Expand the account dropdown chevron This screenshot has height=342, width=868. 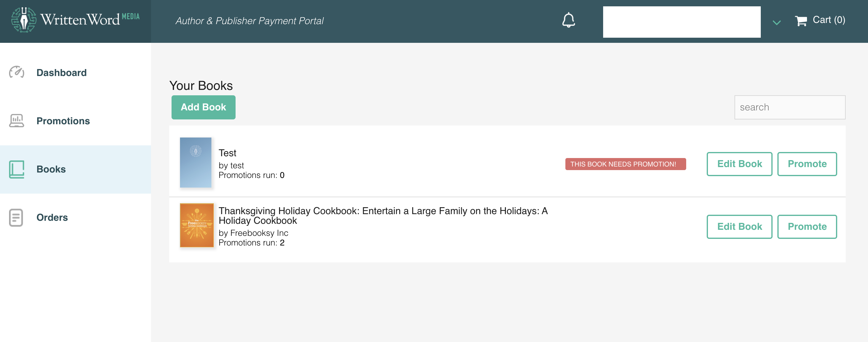pos(776,23)
